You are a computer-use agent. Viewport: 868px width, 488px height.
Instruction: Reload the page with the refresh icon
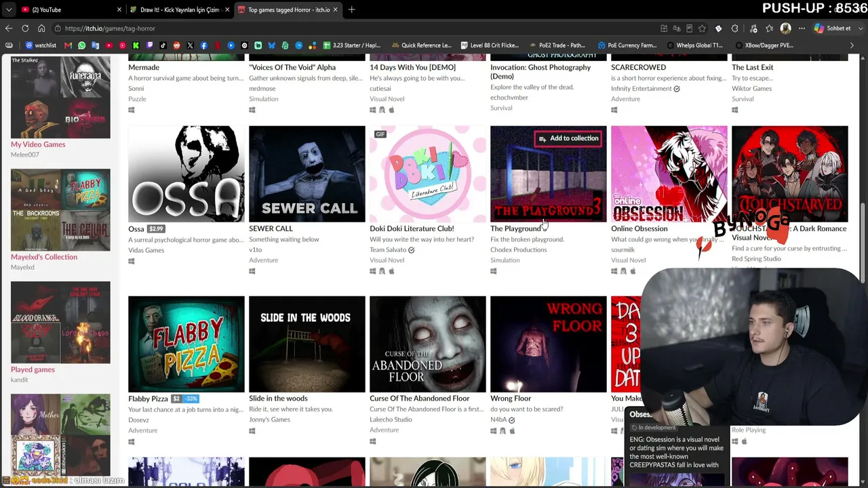(x=25, y=28)
